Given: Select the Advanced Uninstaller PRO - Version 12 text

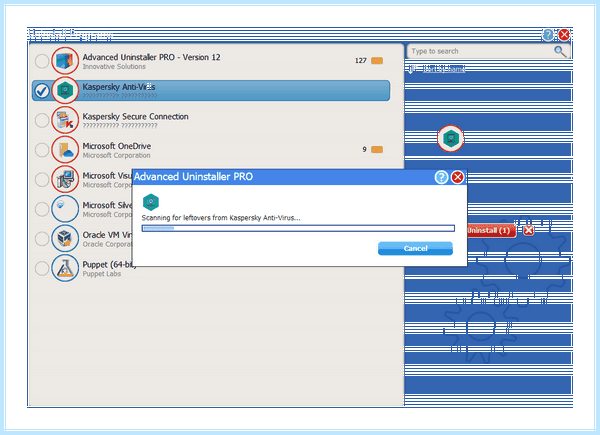Looking at the screenshot, I should pyautogui.click(x=152, y=57).
